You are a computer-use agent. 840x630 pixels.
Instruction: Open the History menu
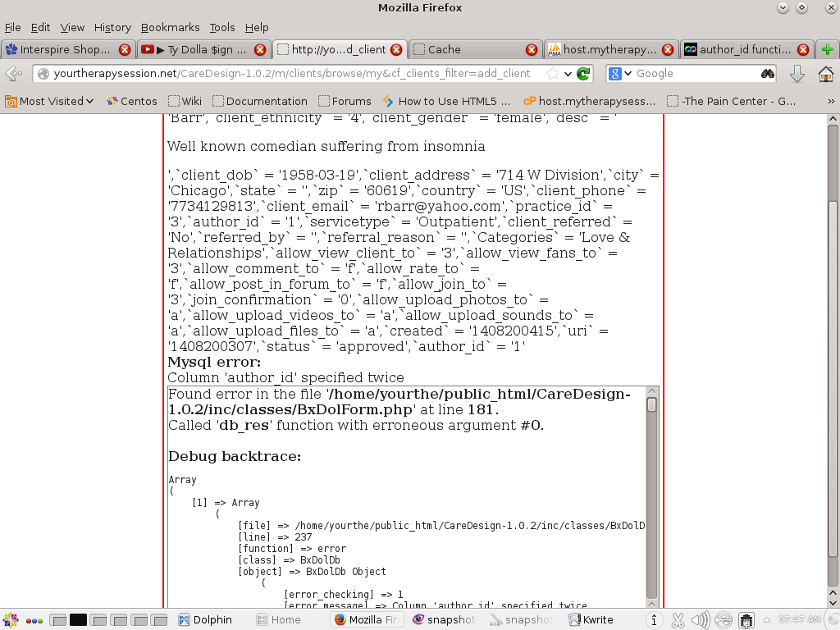[x=112, y=27]
